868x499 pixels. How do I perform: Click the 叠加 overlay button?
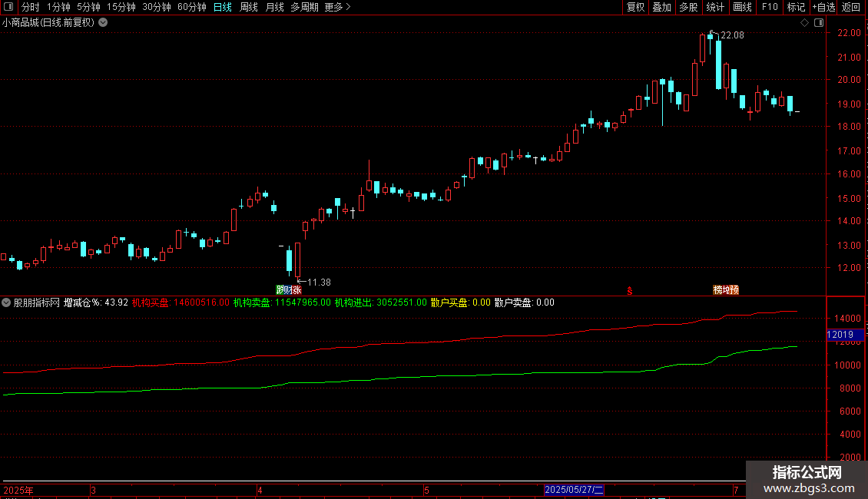[661, 7]
